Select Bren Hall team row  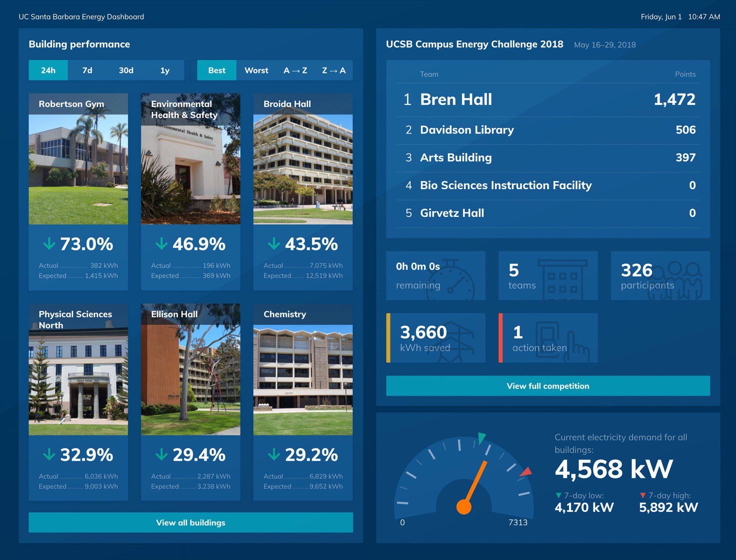(x=548, y=100)
